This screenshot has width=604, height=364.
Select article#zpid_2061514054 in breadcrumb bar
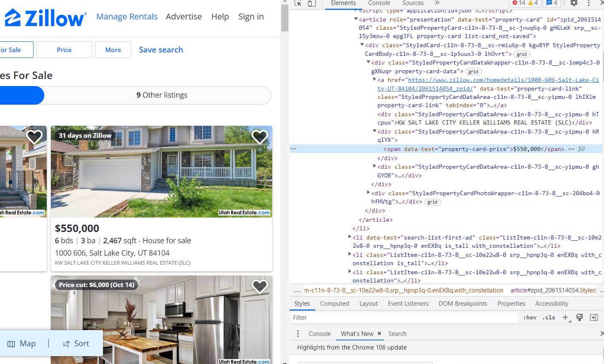553,290
